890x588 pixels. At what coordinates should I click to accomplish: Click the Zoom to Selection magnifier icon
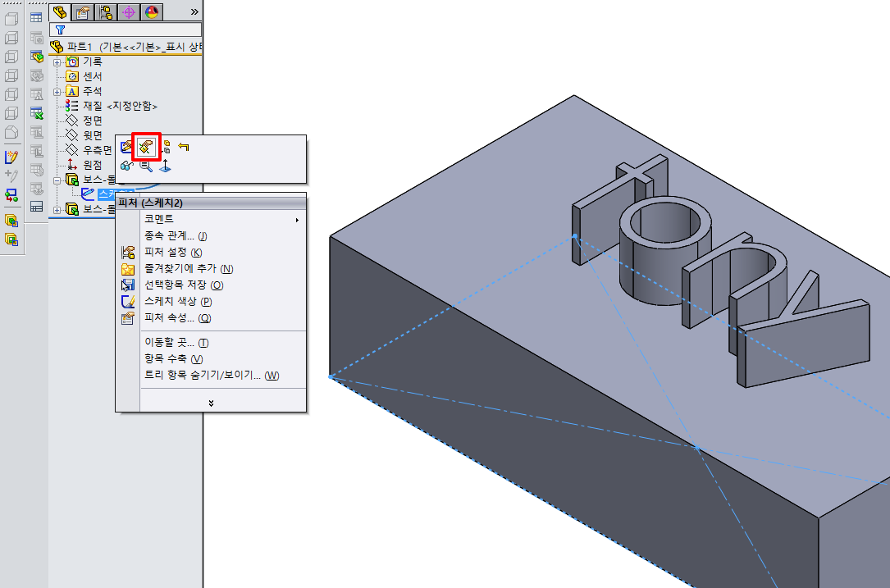pos(144,166)
